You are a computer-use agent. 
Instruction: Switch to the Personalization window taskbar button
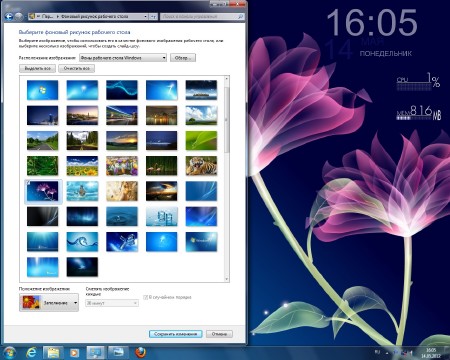(96, 352)
